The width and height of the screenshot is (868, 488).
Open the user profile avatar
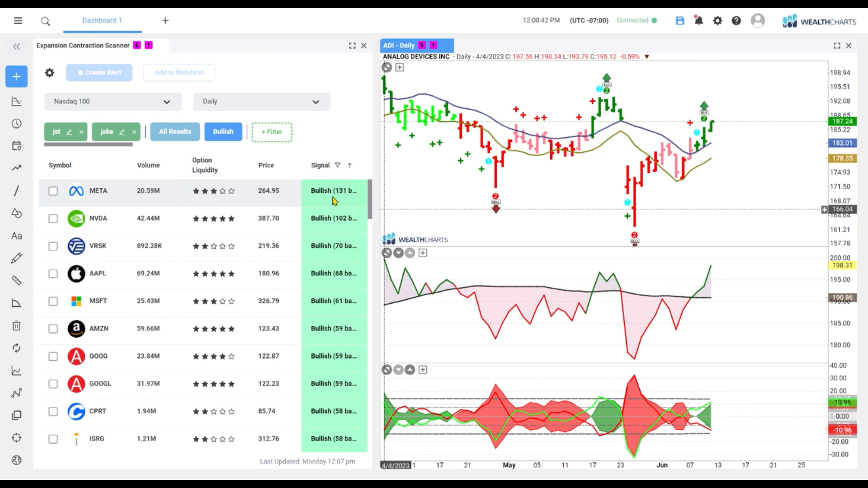758,20
